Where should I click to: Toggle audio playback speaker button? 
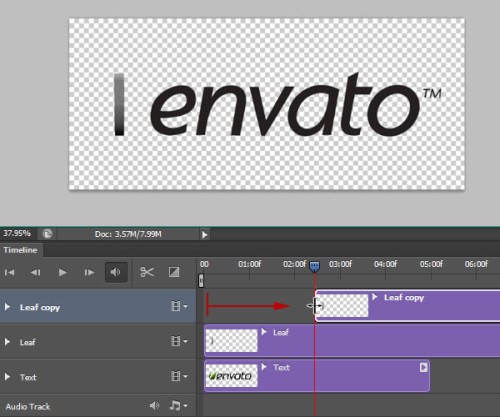(x=116, y=272)
